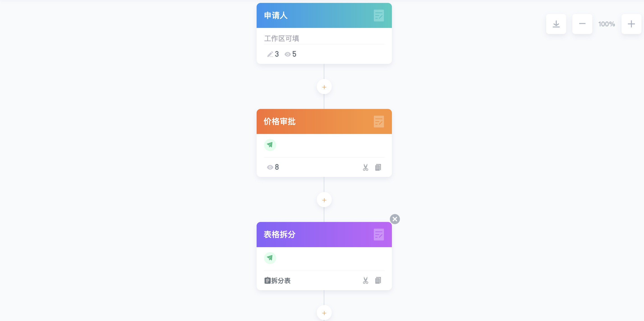
Task: Click the editable fields pencil count 3
Action: [273, 54]
